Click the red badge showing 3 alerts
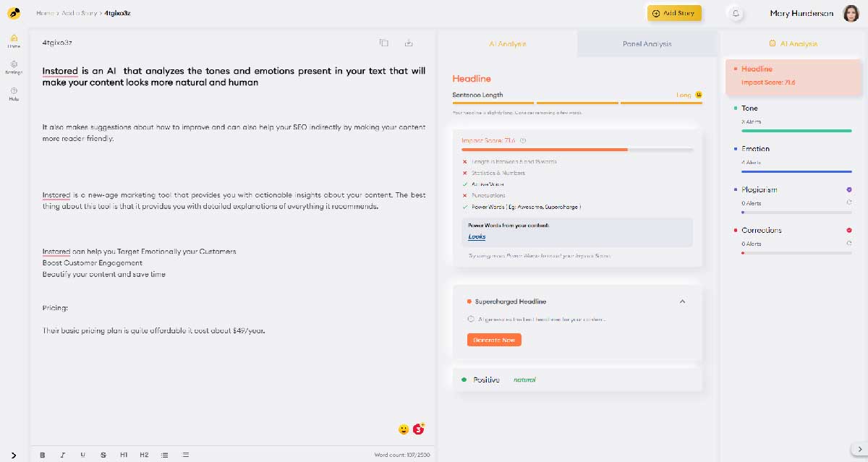Screen dimensions: 868x462 419,429
